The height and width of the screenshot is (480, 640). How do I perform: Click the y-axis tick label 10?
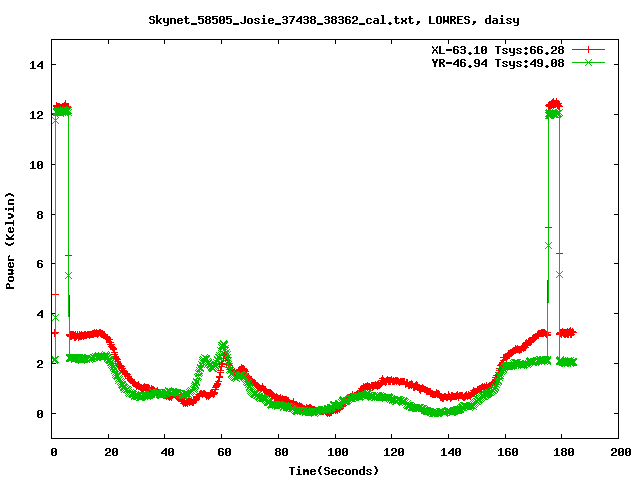36,165
